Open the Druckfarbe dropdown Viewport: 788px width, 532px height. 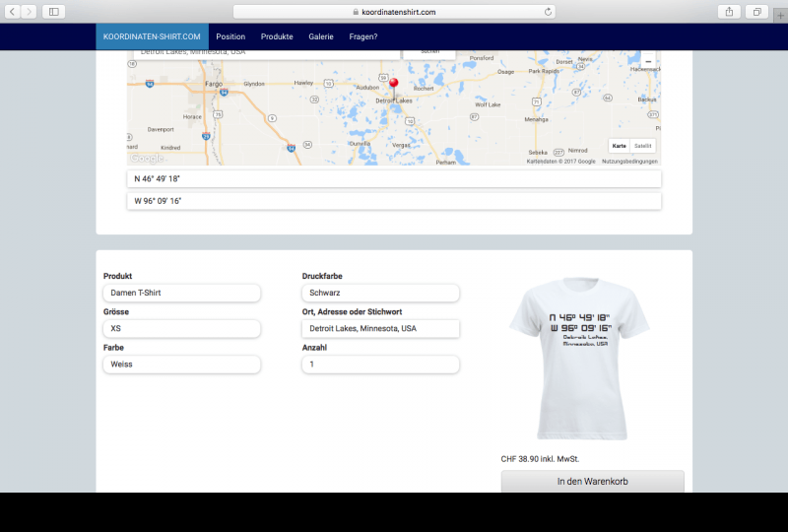pyautogui.click(x=380, y=293)
